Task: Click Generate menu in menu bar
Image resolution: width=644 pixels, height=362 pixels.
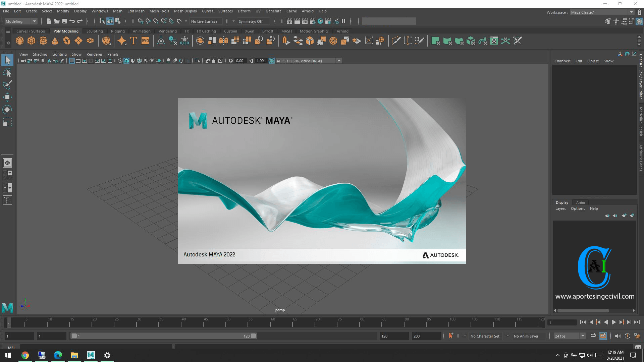Action: coord(273,11)
